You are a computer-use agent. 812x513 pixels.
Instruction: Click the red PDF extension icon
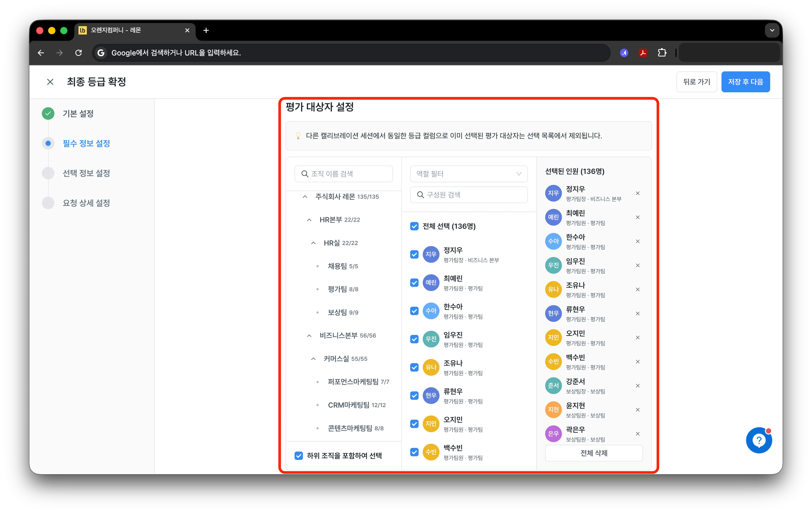tap(643, 53)
